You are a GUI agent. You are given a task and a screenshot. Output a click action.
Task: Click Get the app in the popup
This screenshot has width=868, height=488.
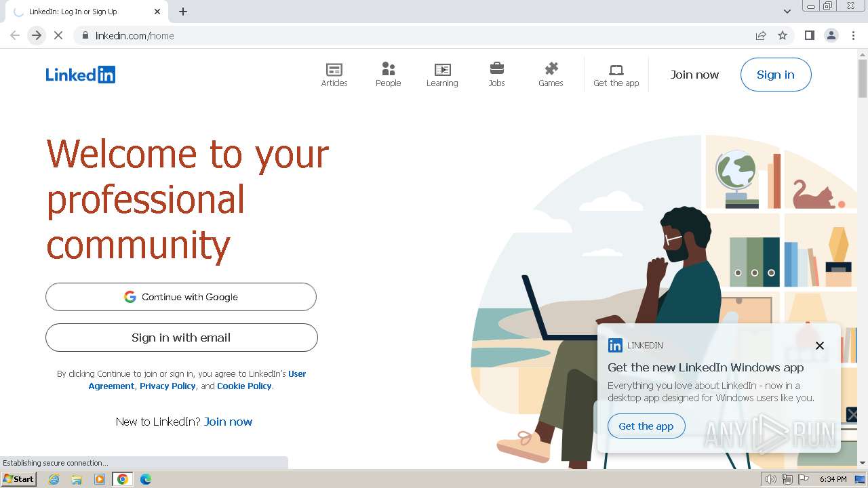(x=646, y=426)
